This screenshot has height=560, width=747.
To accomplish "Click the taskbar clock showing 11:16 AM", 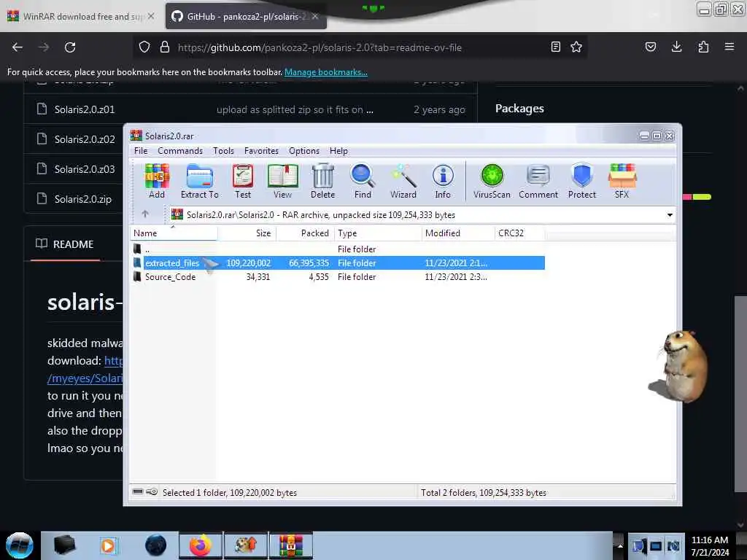I will click(710, 545).
